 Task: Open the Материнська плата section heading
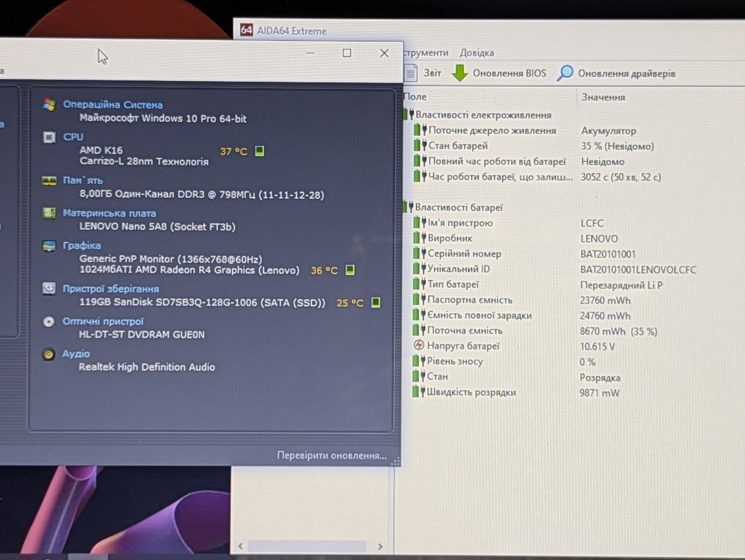(x=109, y=213)
